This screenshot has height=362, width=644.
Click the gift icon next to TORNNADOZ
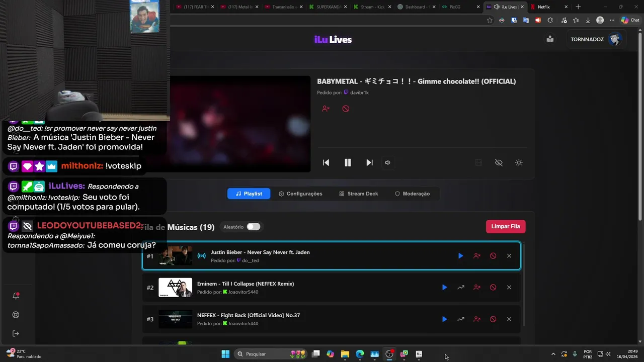pos(550,39)
